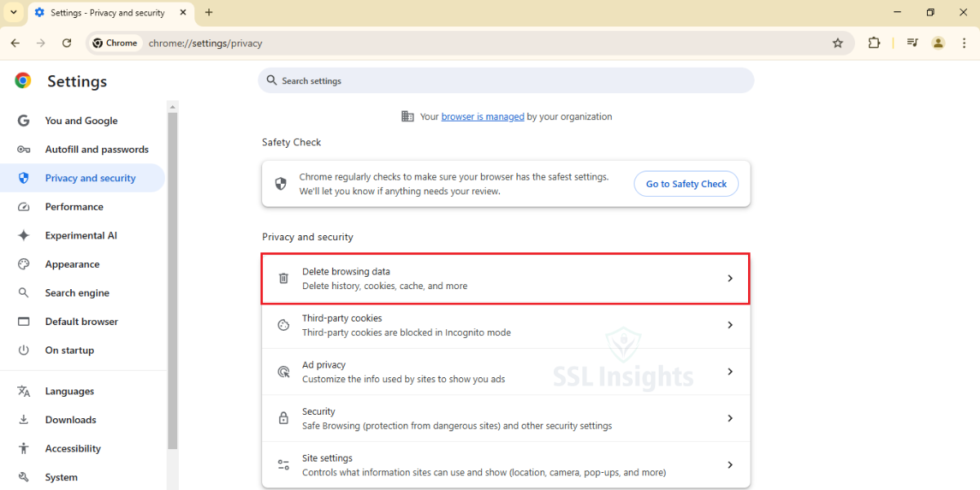Image resolution: width=980 pixels, height=490 pixels.
Task: Open Experimental AI settings section
Action: 82,236
